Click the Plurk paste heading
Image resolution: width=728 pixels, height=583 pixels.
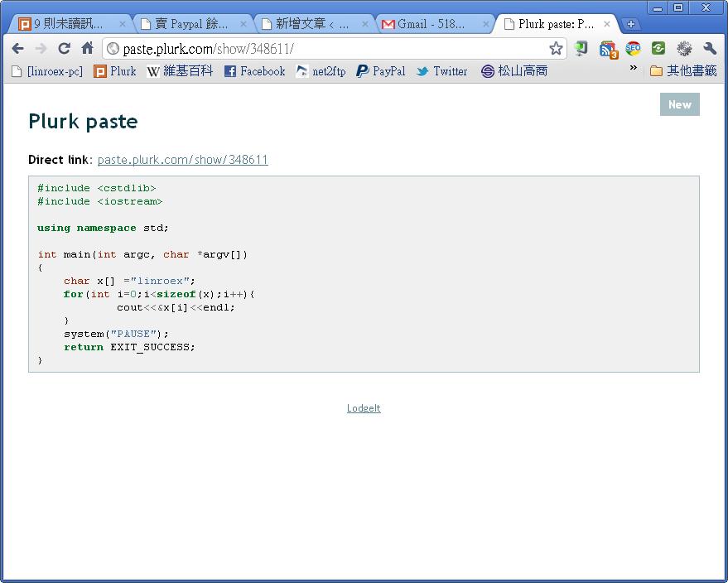click(83, 122)
